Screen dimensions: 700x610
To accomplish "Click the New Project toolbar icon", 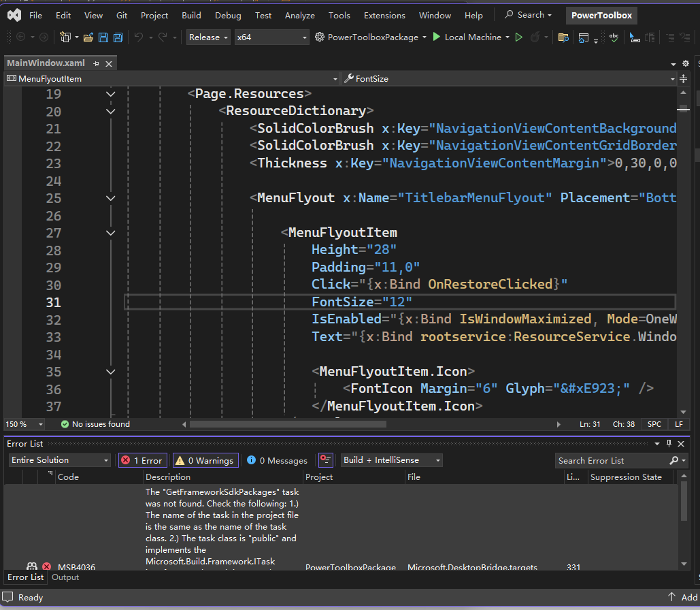I will (65, 37).
